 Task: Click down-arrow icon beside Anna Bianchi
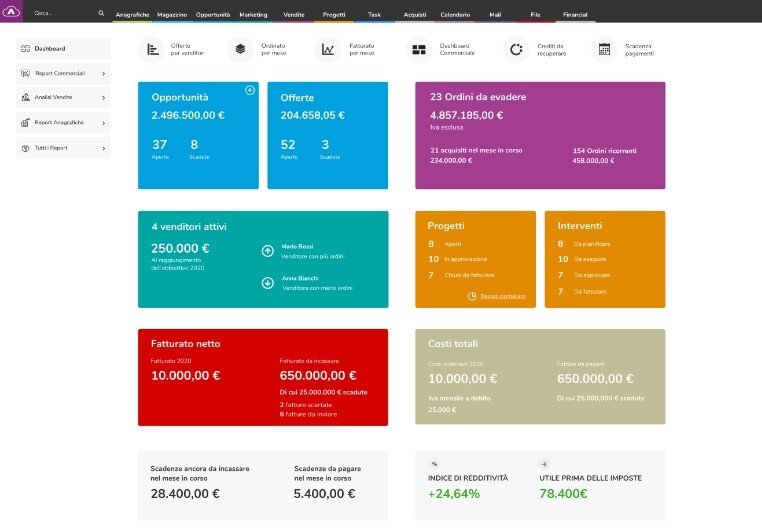tap(267, 283)
